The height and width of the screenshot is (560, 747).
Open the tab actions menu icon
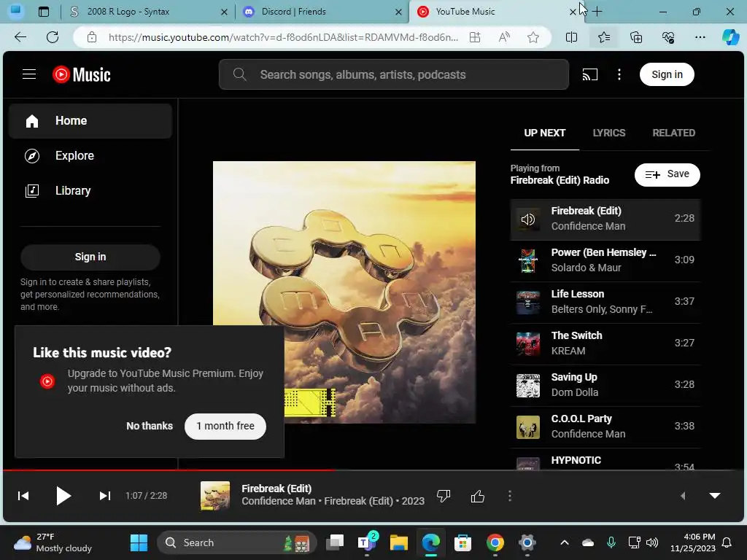43,12
